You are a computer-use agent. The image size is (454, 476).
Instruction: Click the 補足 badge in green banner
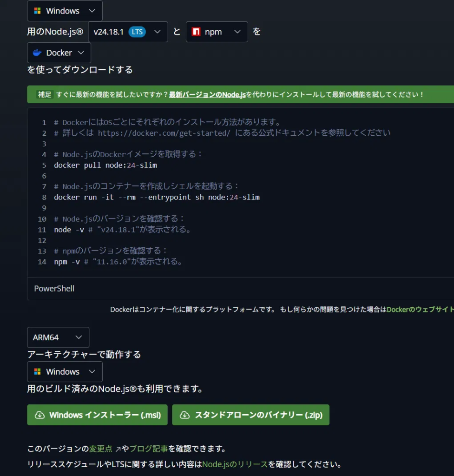(x=45, y=95)
